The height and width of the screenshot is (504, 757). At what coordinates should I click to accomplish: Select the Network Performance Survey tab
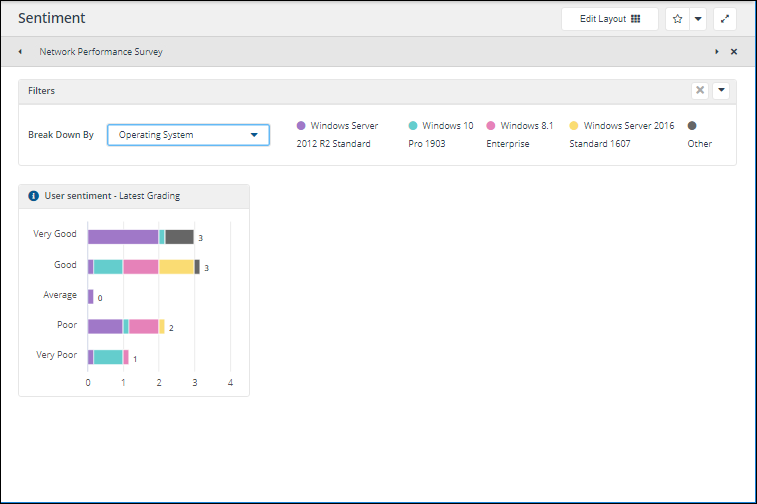pos(100,52)
